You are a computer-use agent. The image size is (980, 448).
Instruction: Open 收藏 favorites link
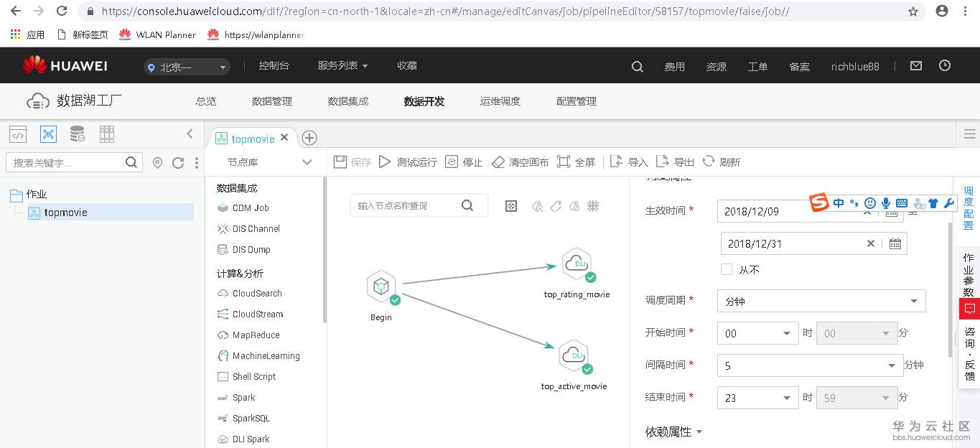coord(407,65)
